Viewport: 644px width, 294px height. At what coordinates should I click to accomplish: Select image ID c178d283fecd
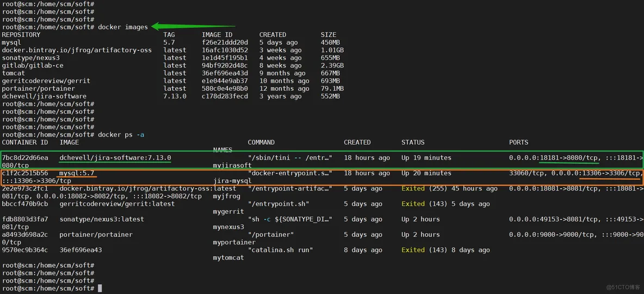pos(225,96)
